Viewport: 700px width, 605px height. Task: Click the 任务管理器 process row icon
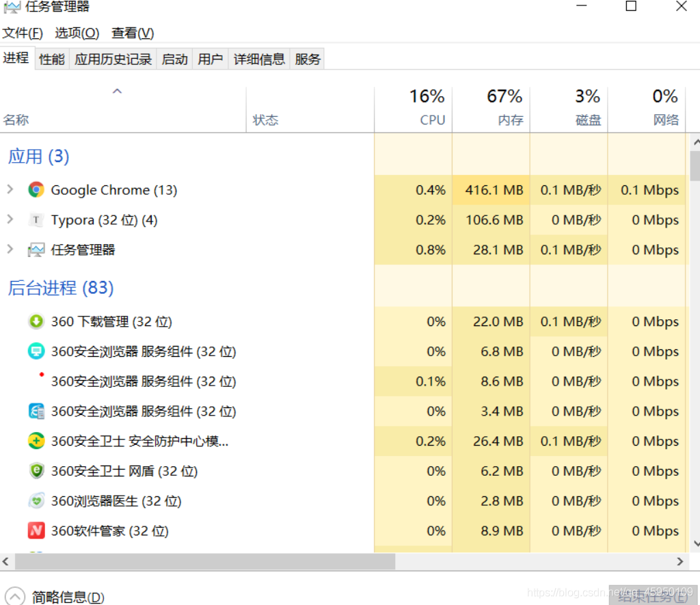[36, 250]
